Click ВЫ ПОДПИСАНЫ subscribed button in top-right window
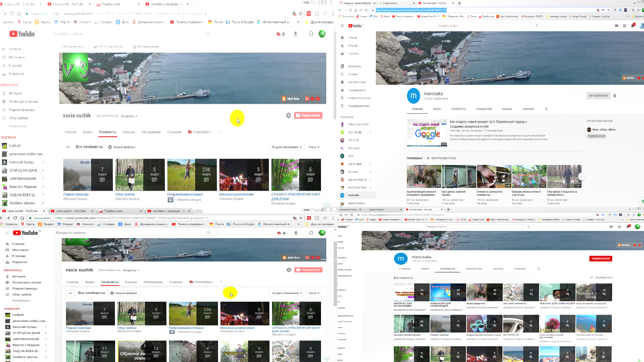The height and width of the screenshot is (362, 644). [x=598, y=96]
